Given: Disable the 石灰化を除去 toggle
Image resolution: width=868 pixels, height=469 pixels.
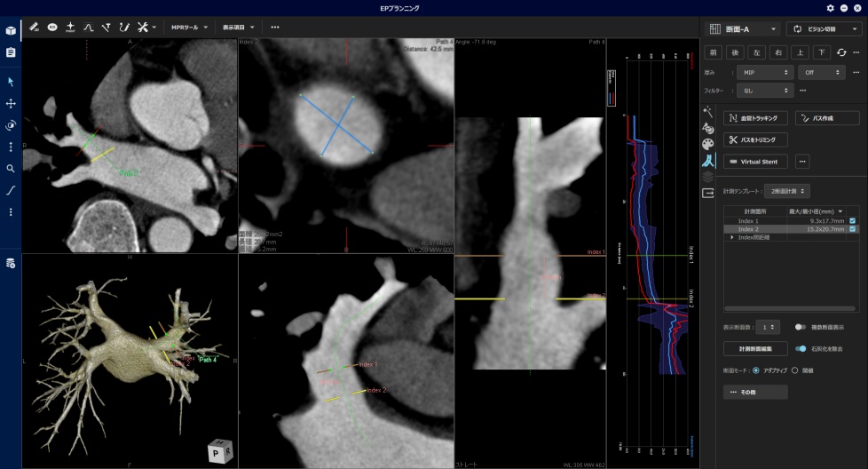Looking at the screenshot, I should [801, 349].
